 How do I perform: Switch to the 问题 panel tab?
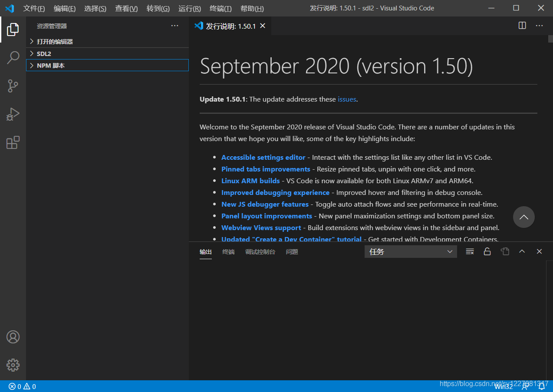[292, 252]
